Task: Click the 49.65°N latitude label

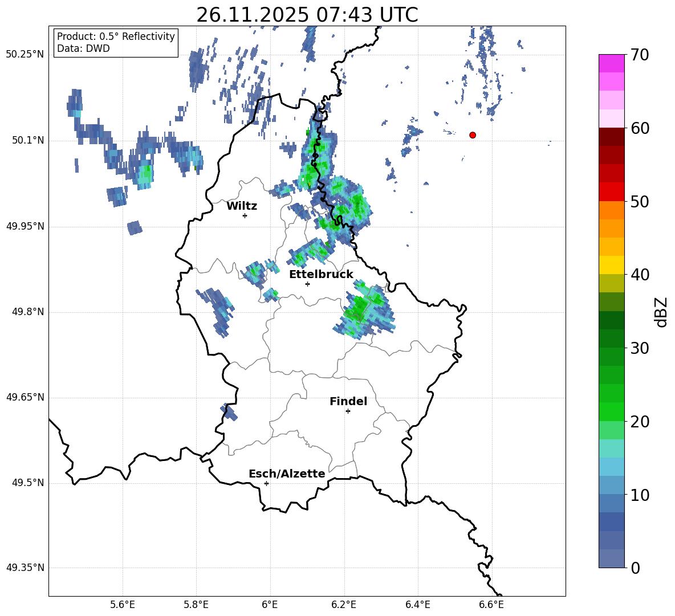Action: click(25, 397)
